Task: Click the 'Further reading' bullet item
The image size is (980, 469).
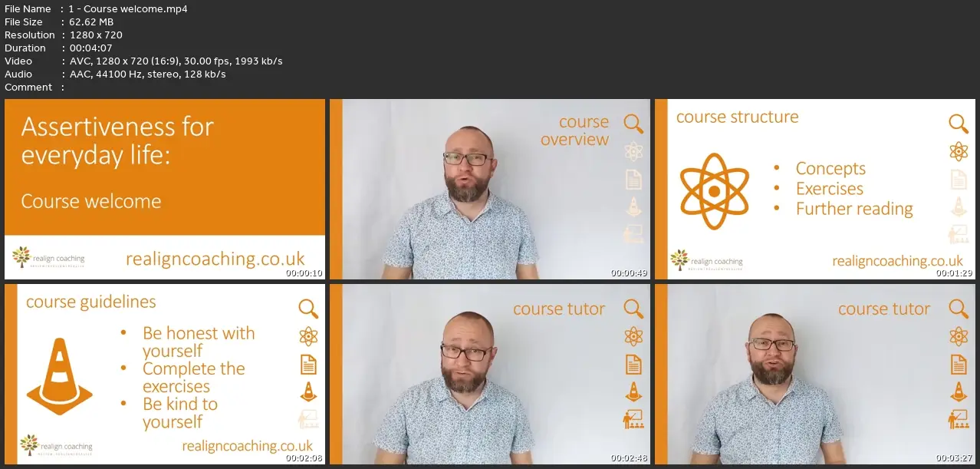Action: click(854, 209)
